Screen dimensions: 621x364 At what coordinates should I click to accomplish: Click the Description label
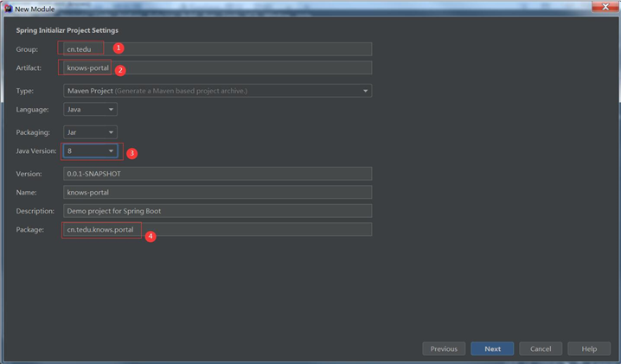(x=35, y=211)
